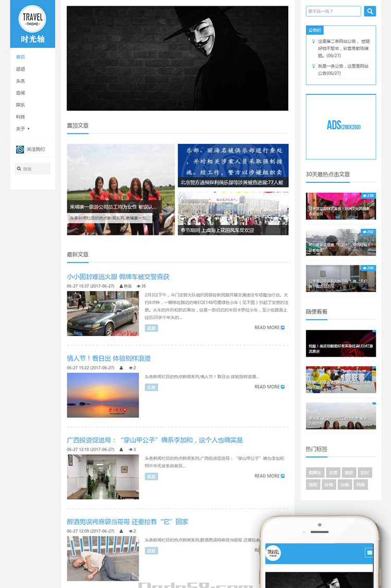The width and height of the screenshot is (391, 588).
Task: Open hot article thumbnail with 238 views
Action: [341, 206]
